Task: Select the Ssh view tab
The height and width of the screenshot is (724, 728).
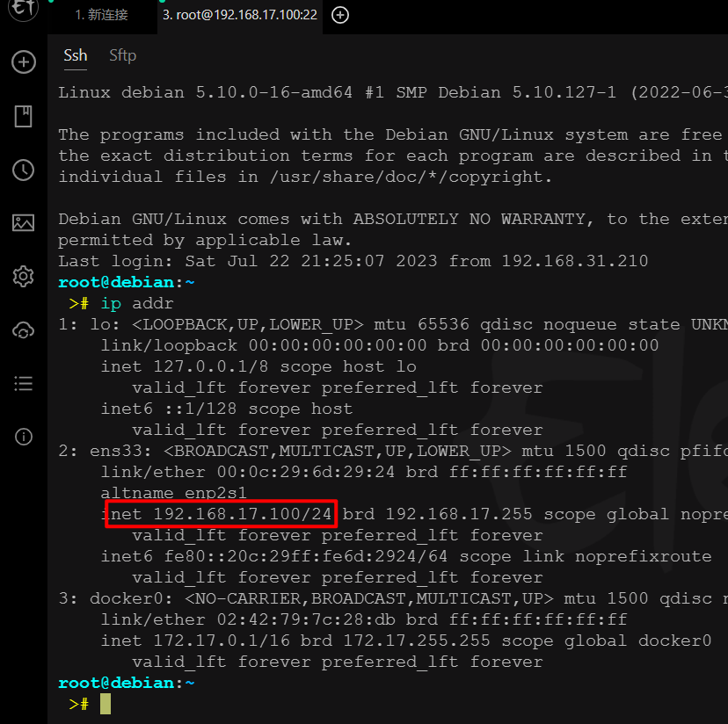Action: pos(76,55)
